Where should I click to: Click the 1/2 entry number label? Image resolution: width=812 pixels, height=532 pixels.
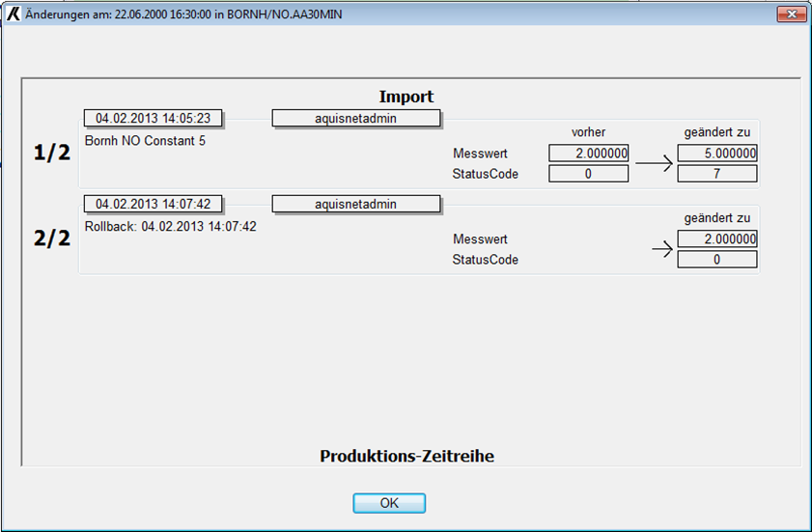coord(52,153)
